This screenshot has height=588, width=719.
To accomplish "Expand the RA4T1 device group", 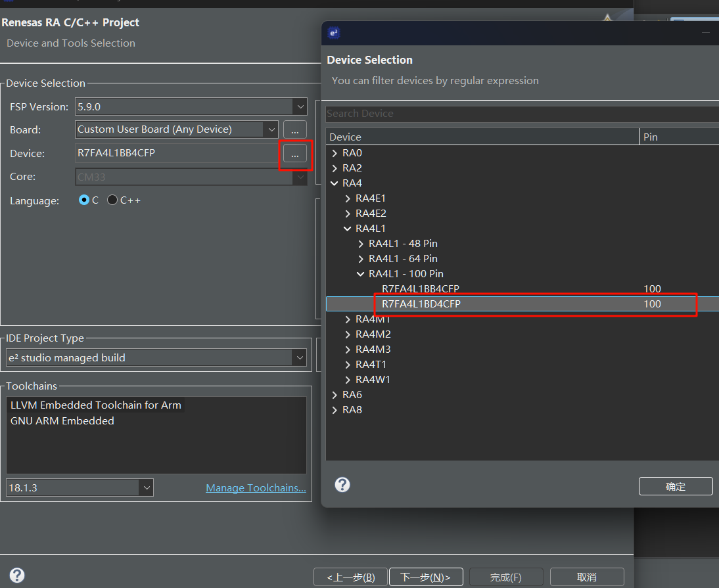I will (x=348, y=365).
